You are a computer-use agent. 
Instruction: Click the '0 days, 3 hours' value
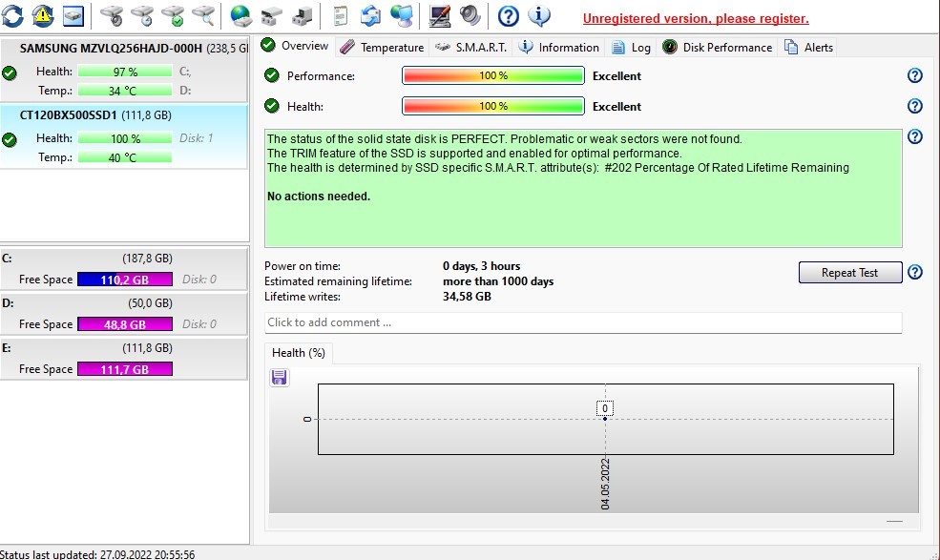pyautogui.click(x=481, y=265)
